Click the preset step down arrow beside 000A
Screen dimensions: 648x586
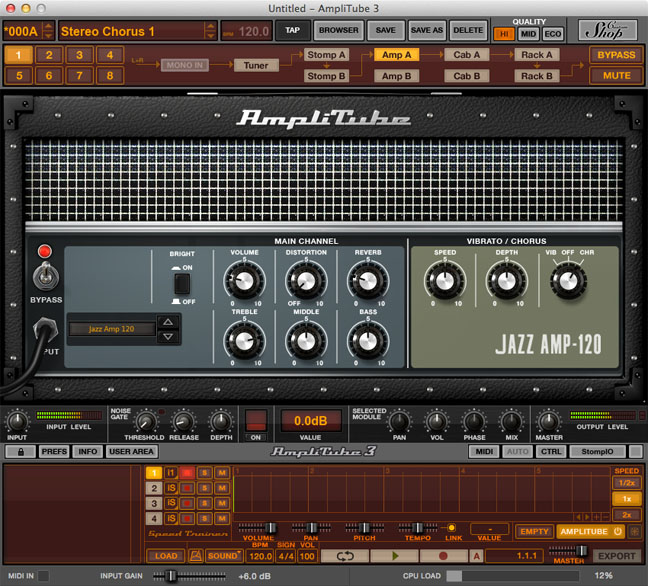tap(48, 36)
